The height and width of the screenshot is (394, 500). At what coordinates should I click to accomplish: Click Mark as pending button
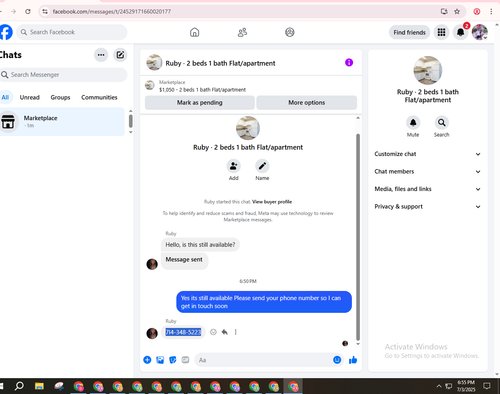click(x=200, y=103)
